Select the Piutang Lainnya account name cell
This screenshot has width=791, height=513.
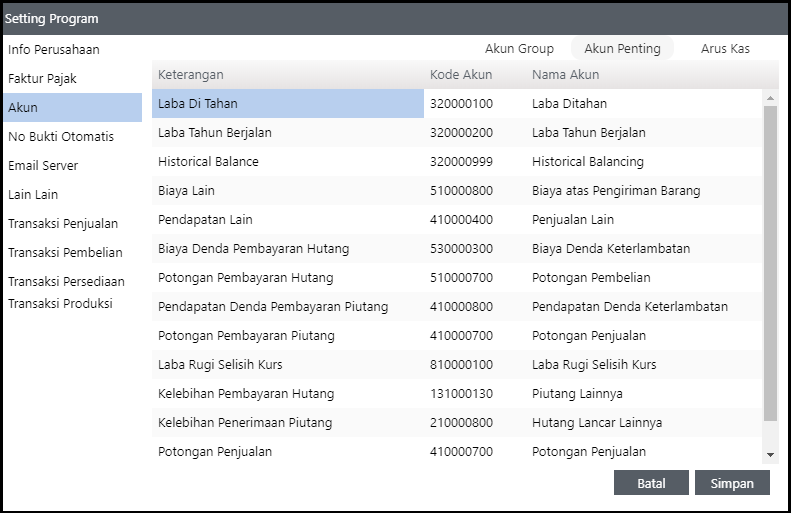[x=577, y=393]
